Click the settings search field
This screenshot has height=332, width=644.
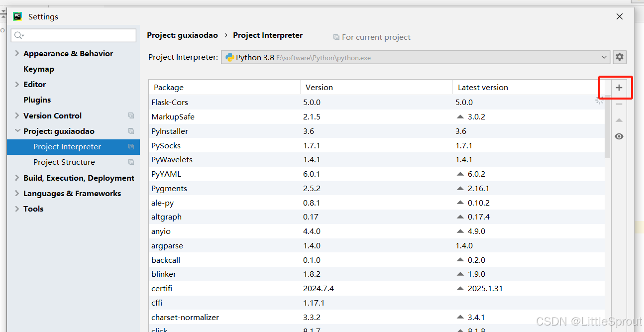pos(74,35)
